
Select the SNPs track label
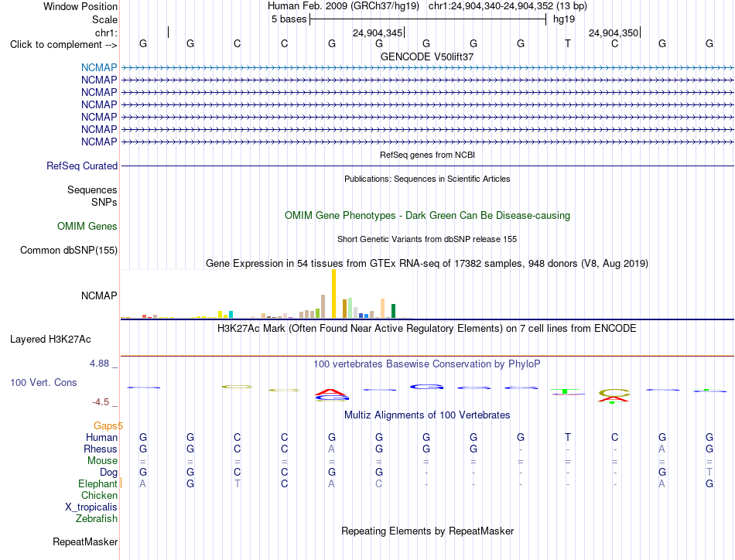pyautogui.click(x=104, y=202)
